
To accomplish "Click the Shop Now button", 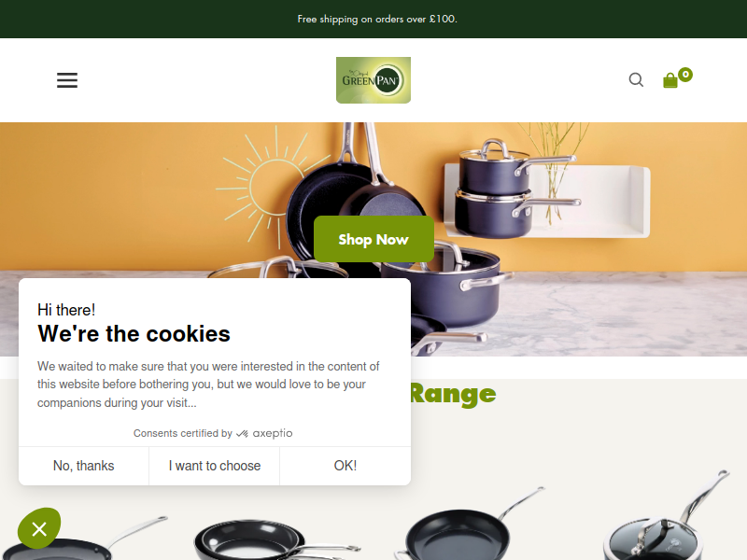I will (373, 239).
